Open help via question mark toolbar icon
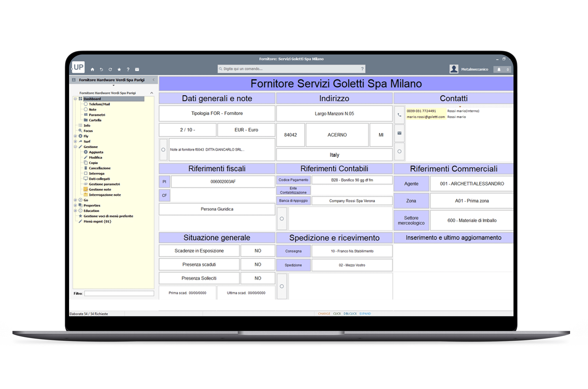Screen dimensions: 588x389 coord(128,70)
